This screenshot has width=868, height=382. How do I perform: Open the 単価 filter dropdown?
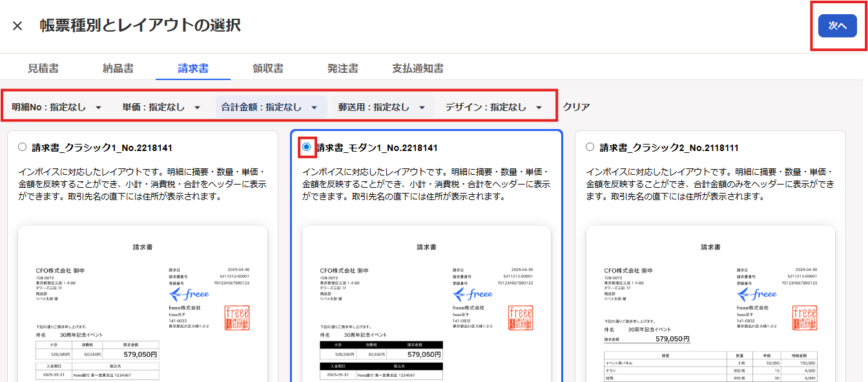coord(161,107)
